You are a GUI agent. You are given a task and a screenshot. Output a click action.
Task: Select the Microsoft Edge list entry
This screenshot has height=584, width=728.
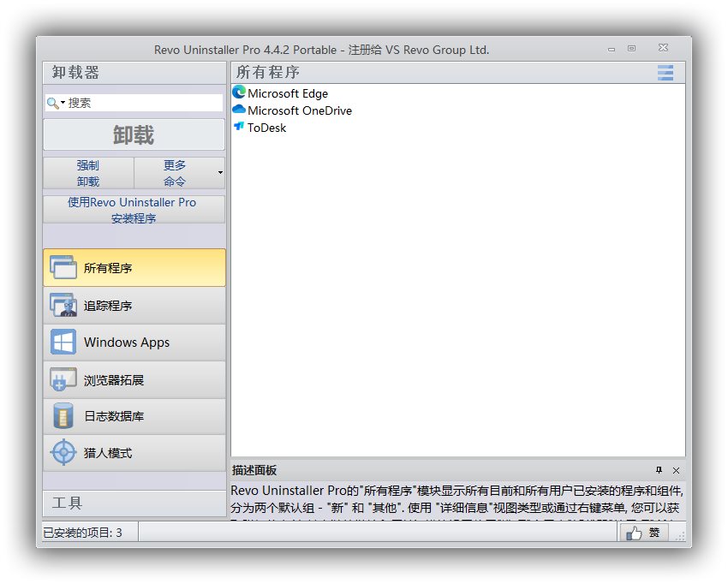click(x=288, y=93)
